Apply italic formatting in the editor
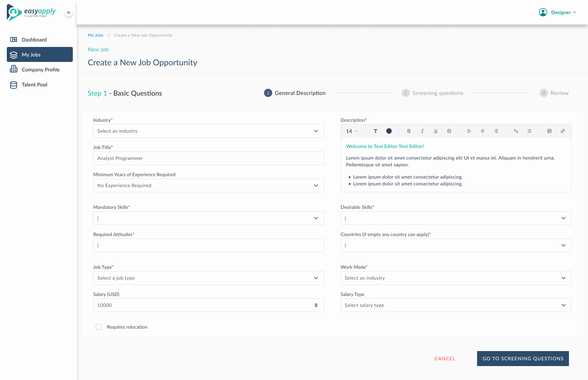The width and height of the screenshot is (588, 380). point(422,131)
